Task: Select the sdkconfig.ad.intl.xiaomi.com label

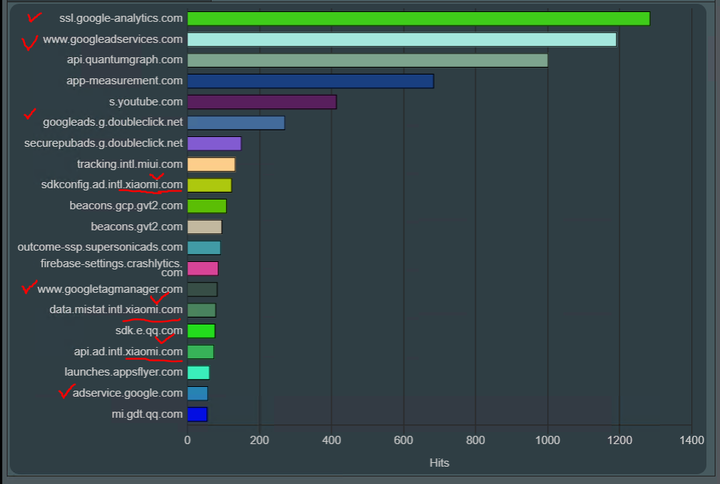Action: click(x=112, y=185)
